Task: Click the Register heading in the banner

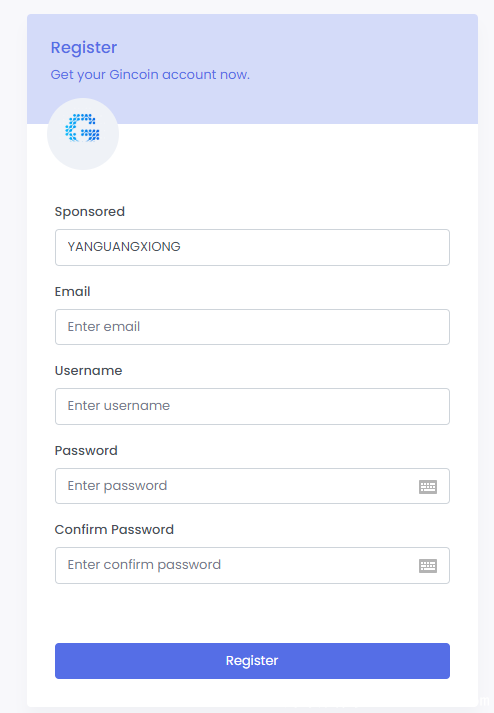Action: point(84,48)
